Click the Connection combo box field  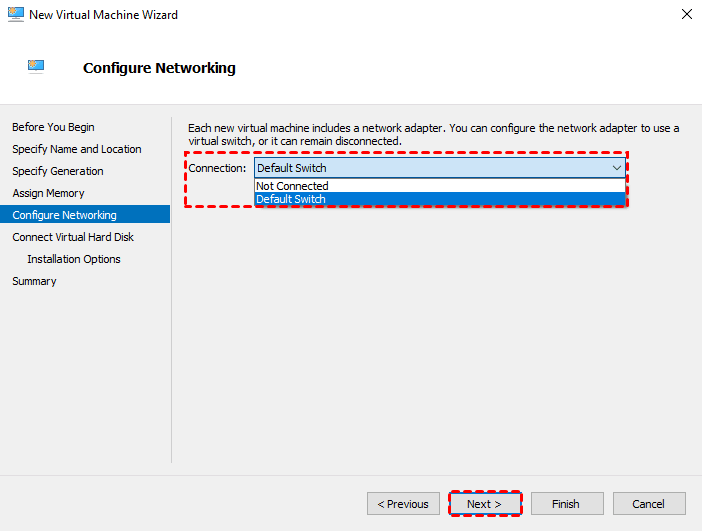click(430, 168)
